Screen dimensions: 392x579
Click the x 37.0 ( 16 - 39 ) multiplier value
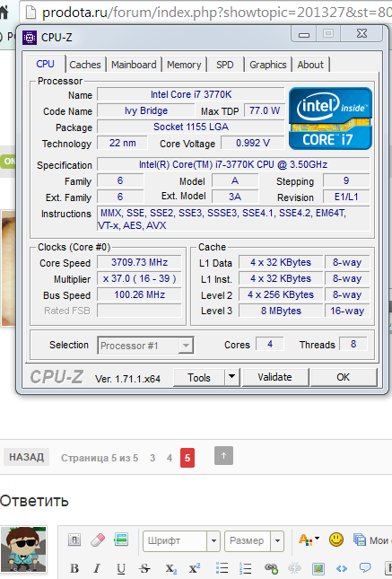pyautogui.click(x=140, y=278)
